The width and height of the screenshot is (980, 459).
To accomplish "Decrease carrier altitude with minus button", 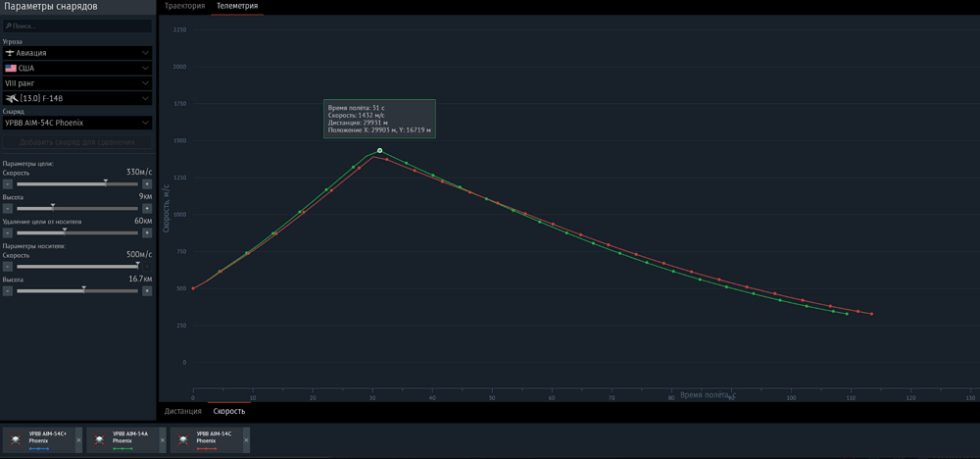I will click(x=8, y=290).
